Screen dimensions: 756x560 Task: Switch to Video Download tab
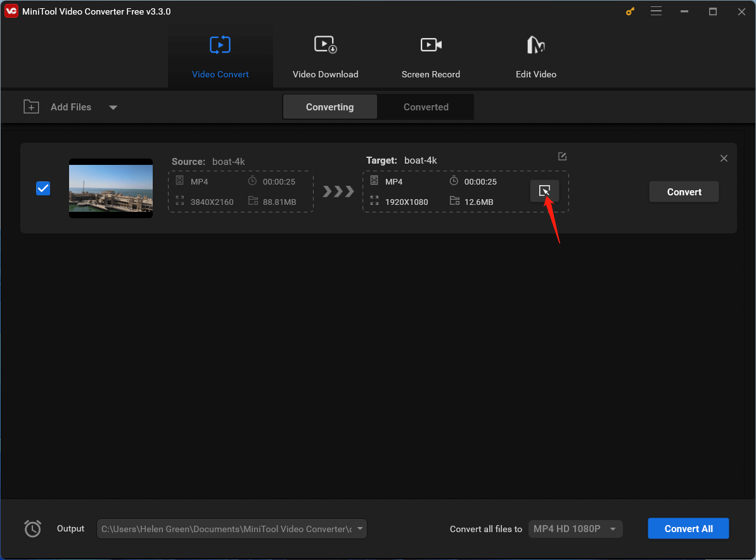pos(326,56)
